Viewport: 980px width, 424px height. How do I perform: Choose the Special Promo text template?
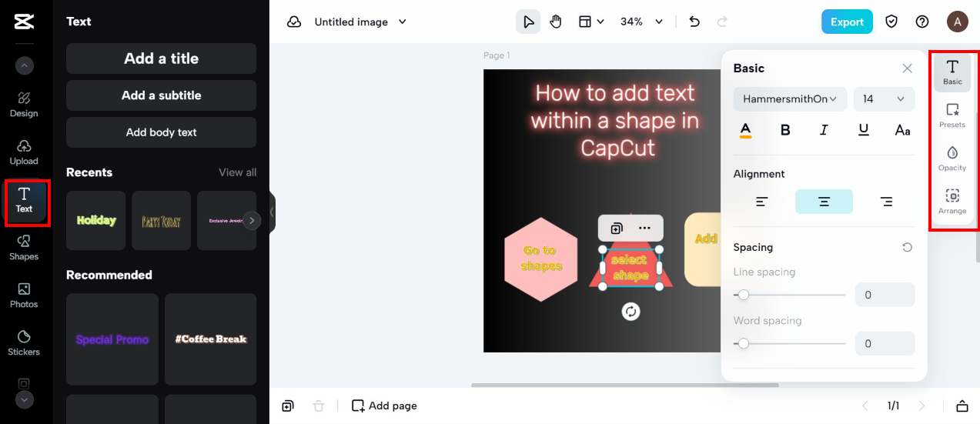[x=112, y=339]
